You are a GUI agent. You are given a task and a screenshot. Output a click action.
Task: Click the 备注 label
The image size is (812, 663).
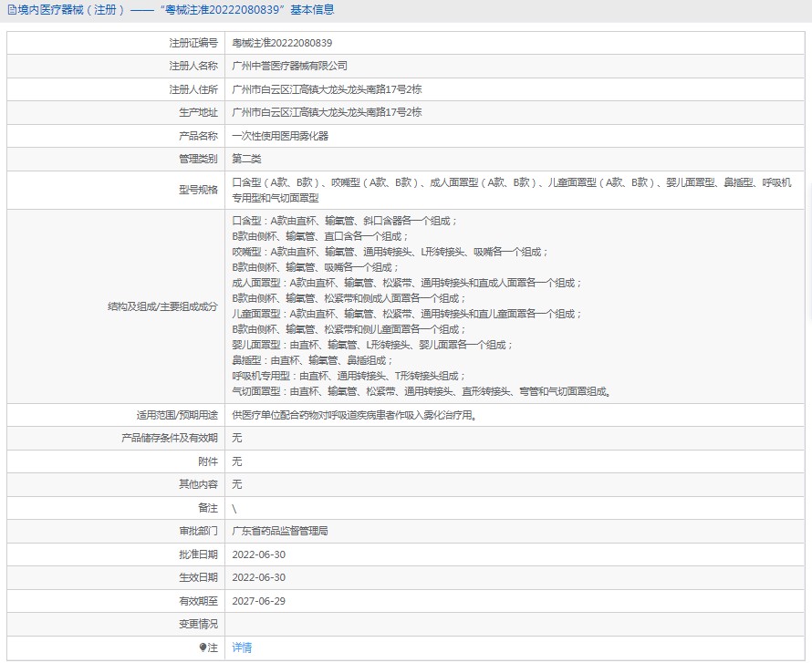pos(208,508)
